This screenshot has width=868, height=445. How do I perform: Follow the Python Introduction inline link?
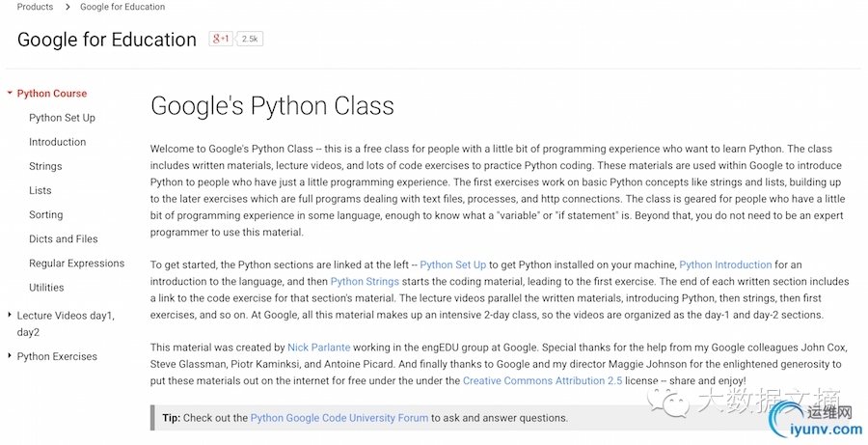725,264
